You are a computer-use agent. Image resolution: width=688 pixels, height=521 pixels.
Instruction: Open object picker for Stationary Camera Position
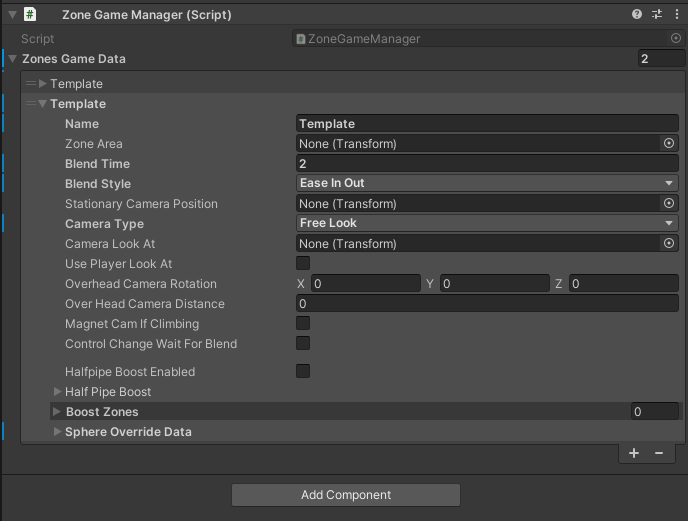(x=669, y=203)
